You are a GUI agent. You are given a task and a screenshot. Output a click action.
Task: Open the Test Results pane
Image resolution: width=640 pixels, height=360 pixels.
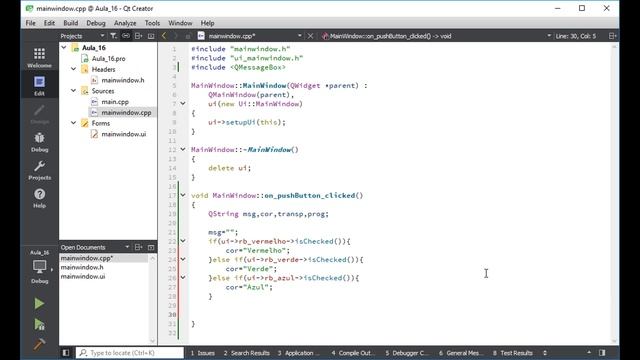(513, 353)
